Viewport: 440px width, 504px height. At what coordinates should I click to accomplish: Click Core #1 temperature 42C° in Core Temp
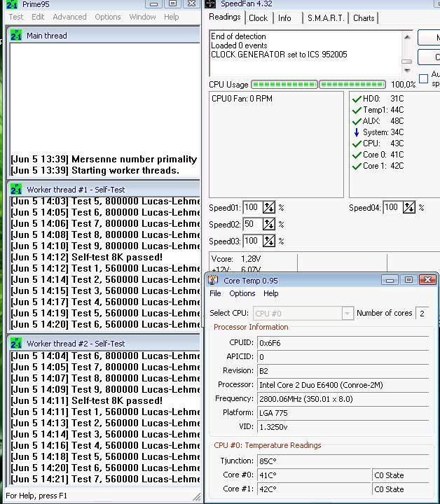[x=315, y=489]
